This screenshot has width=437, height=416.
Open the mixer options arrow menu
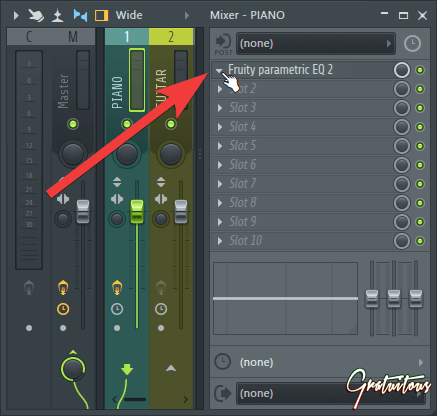(x=16, y=15)
